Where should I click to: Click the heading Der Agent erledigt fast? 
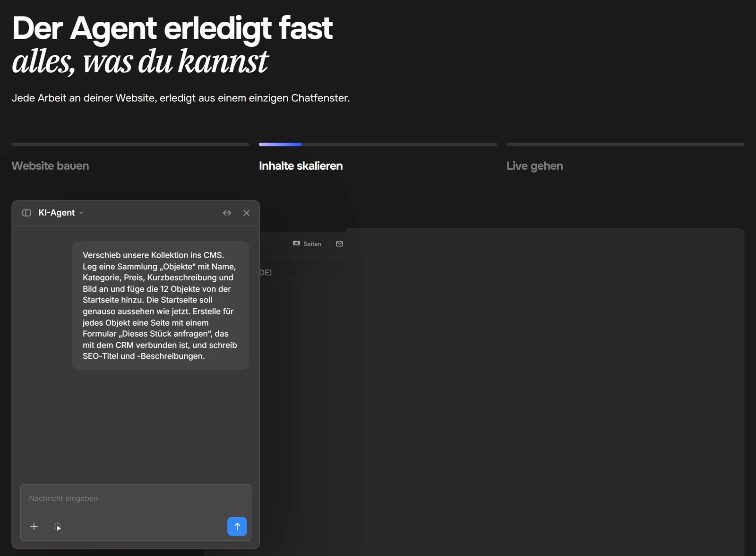[x=172, y=28]
